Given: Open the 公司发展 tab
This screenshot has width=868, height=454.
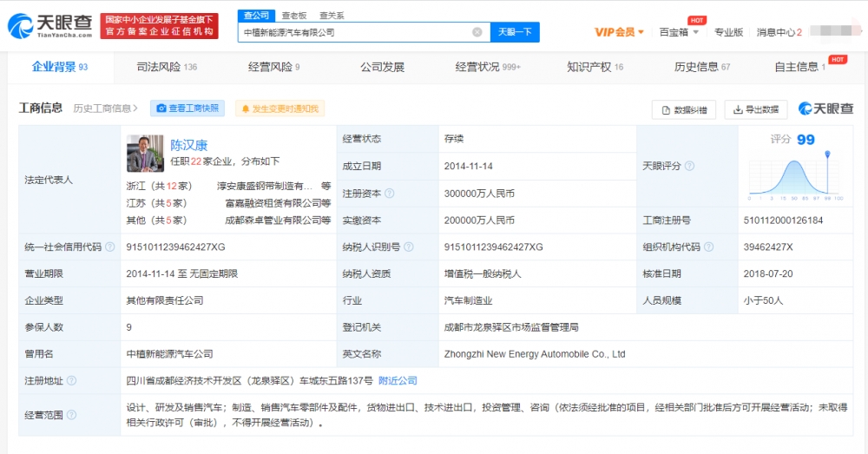Looking at the screenshot, I should tap(382, 67).
